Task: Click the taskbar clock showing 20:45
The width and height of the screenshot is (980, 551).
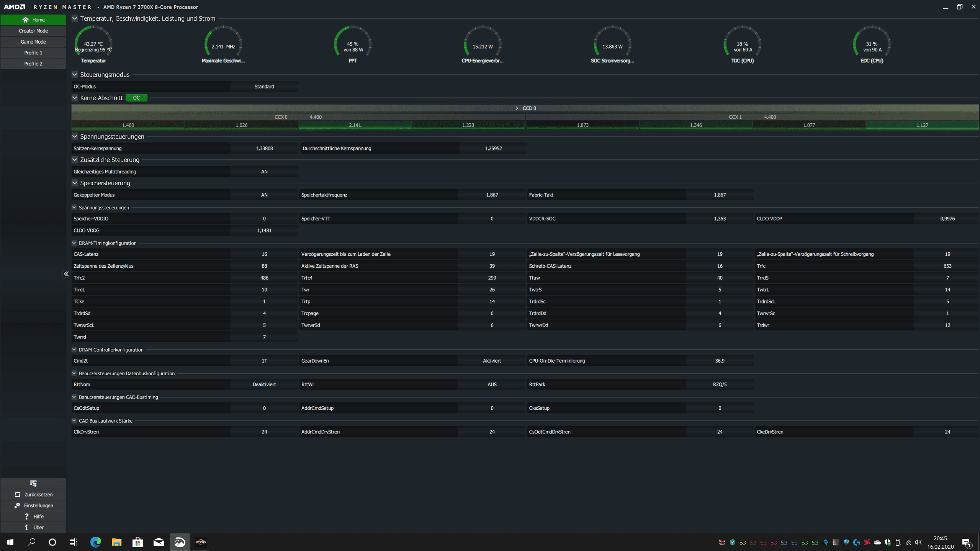Action: (940, 543)
